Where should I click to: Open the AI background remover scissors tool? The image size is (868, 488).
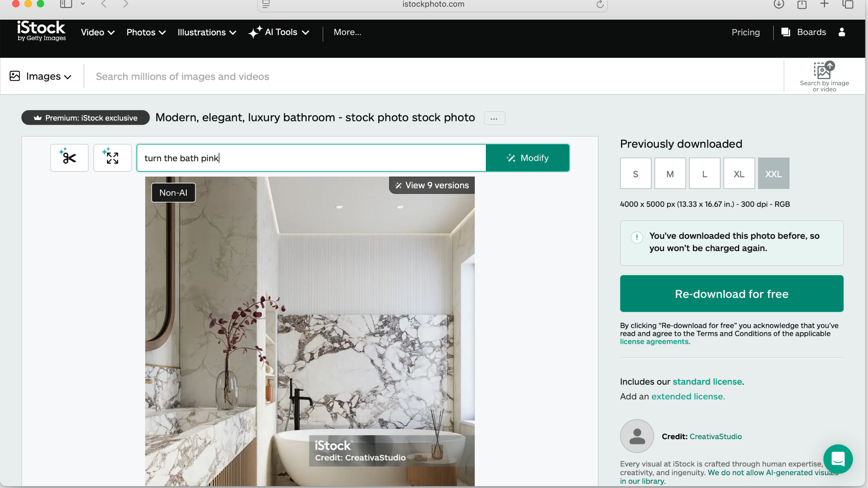69,158
